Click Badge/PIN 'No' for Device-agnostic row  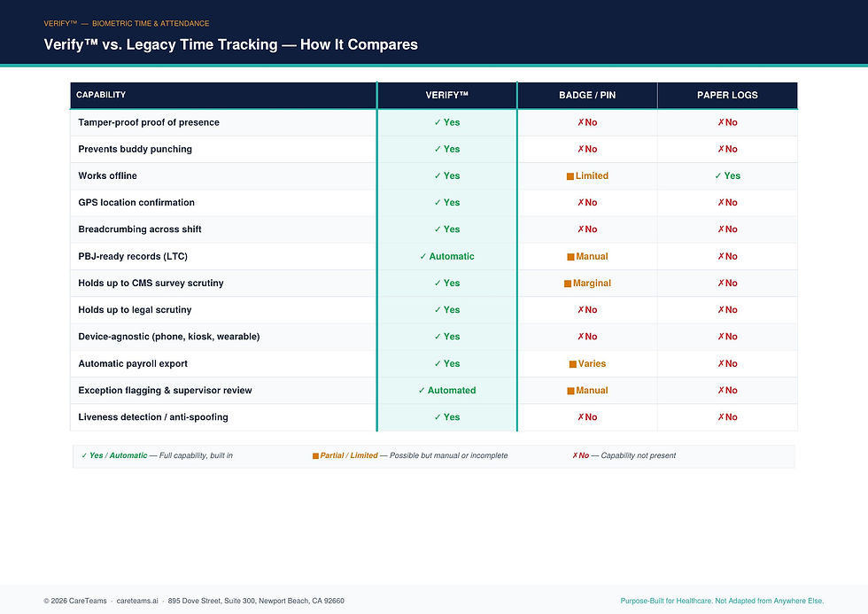click(587, 337)
